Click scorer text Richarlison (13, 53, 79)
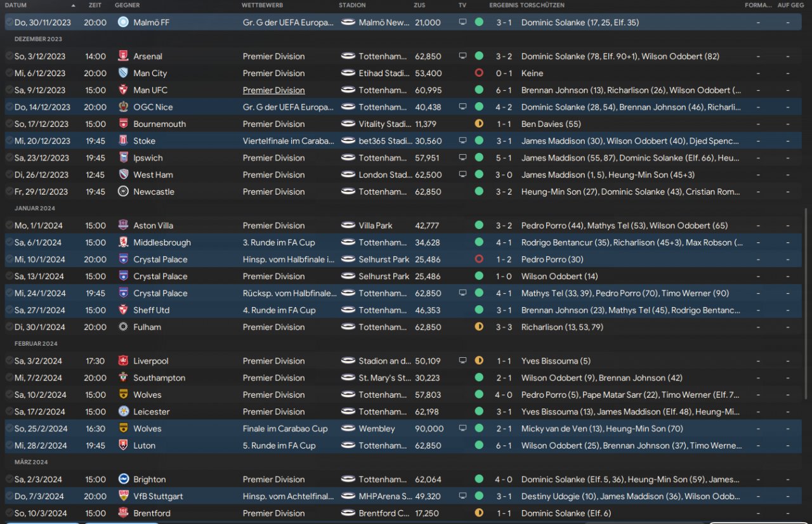This screenshot has height=524, width=812. (562, 327)
